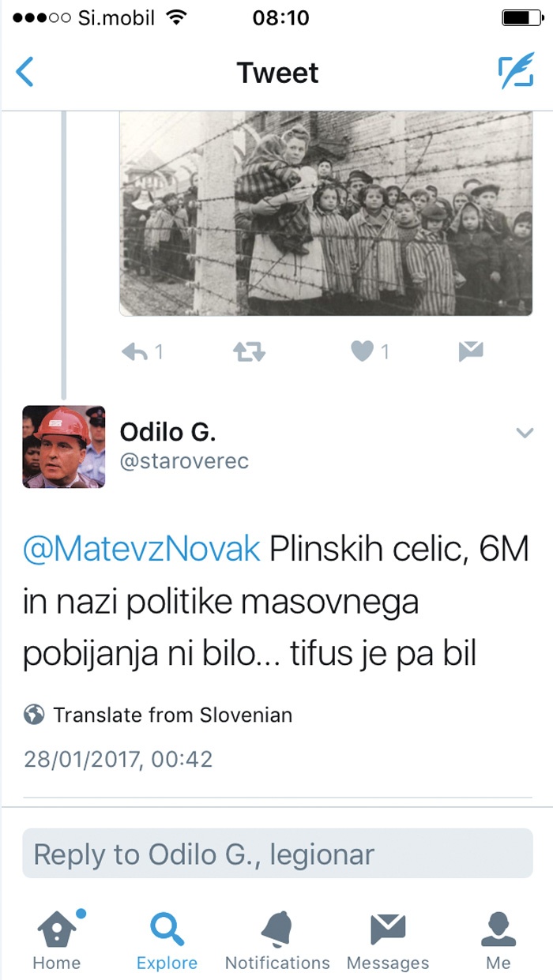Image resolution: width=553 pixels, height=980 pixels.
Task: Tap the tweet timestamp 28/01/2017
Action: click(118, 760)
